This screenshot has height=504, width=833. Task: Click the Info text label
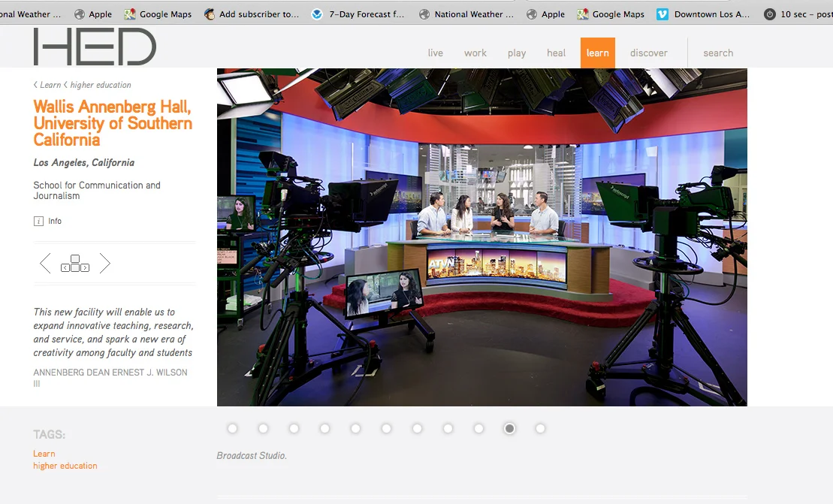tap(55, 221)
